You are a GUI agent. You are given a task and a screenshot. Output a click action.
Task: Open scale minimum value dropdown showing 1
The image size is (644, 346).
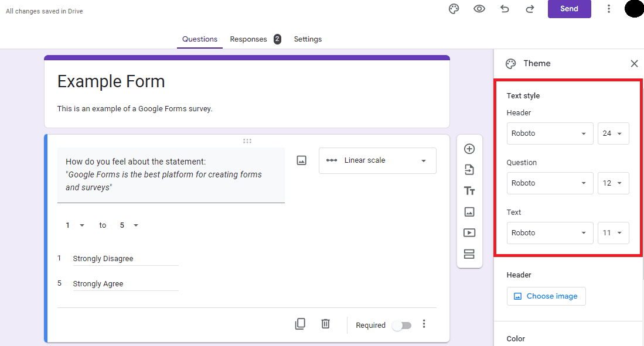75,225
